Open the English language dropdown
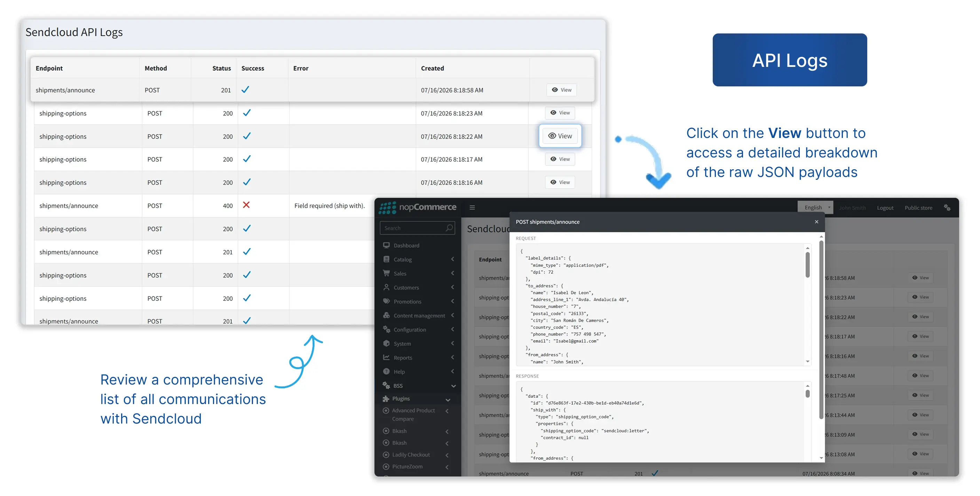980x496 pixels. [x=816, y=208]
